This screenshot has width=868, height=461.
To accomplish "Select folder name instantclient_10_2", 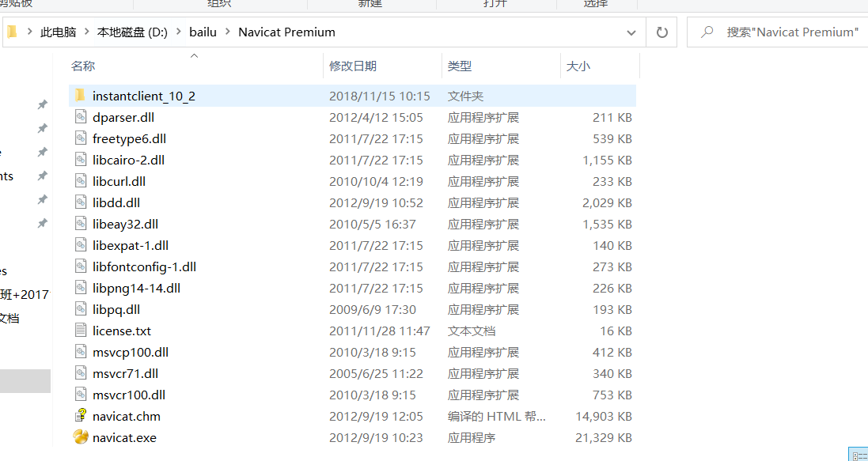I will click(144, 96).
